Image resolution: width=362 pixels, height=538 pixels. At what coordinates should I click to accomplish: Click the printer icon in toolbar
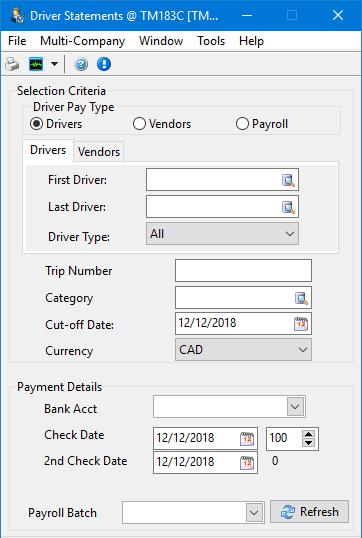pos(12,64)
